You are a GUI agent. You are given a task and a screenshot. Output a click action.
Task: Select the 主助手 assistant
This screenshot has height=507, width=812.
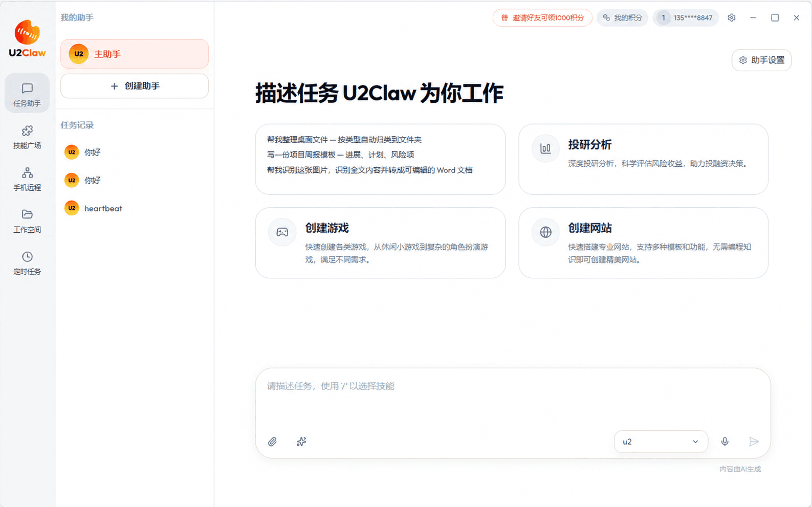pos(135,54)
